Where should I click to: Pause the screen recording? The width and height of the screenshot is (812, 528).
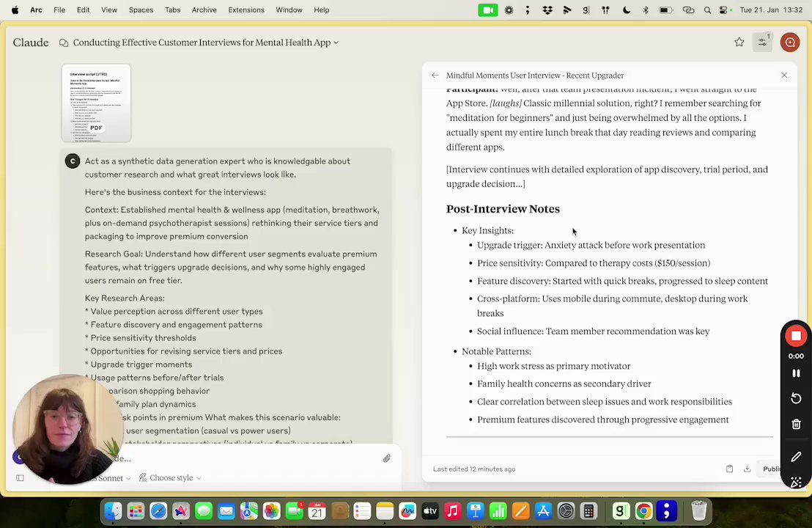point(796,373)
